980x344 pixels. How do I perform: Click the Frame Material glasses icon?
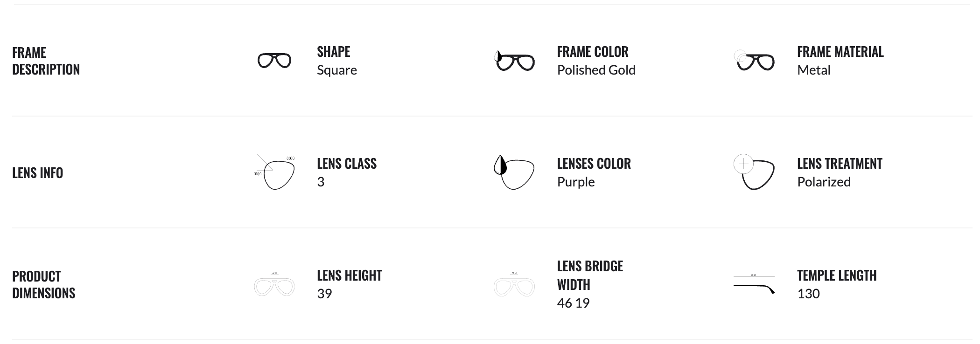754,61
